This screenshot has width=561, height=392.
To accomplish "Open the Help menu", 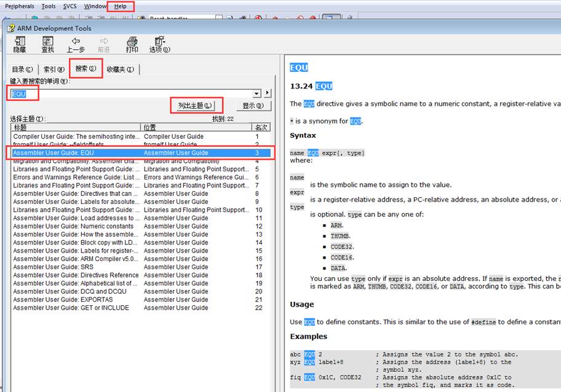I will point(120,6).
